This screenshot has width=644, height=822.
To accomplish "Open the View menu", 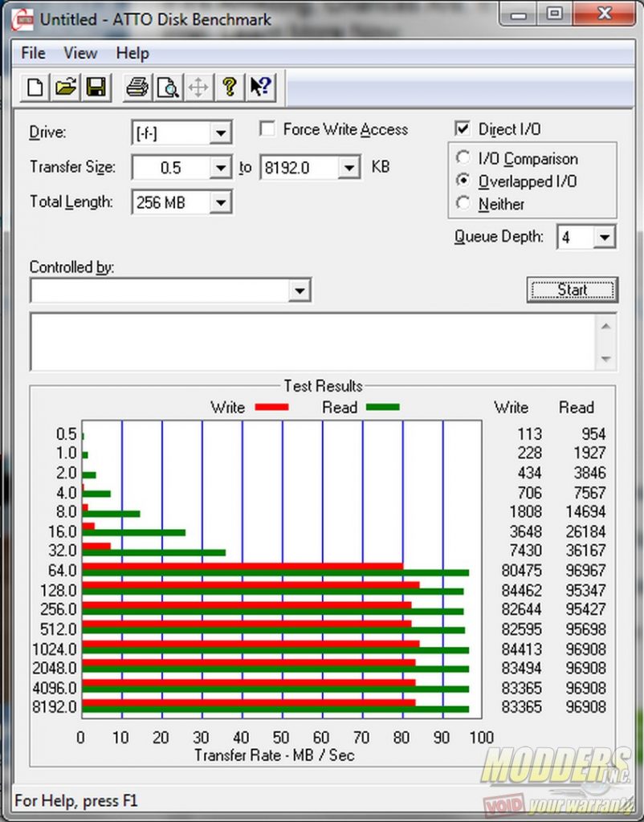I will (80, 53).
